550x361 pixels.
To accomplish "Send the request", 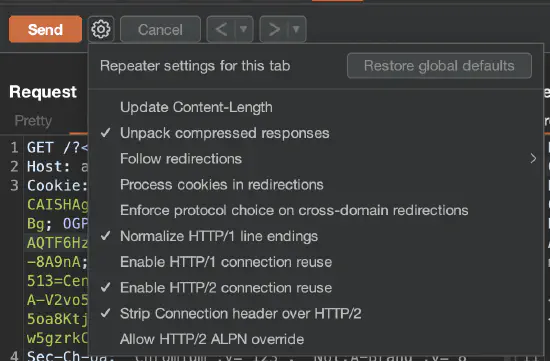I will 45,29.
